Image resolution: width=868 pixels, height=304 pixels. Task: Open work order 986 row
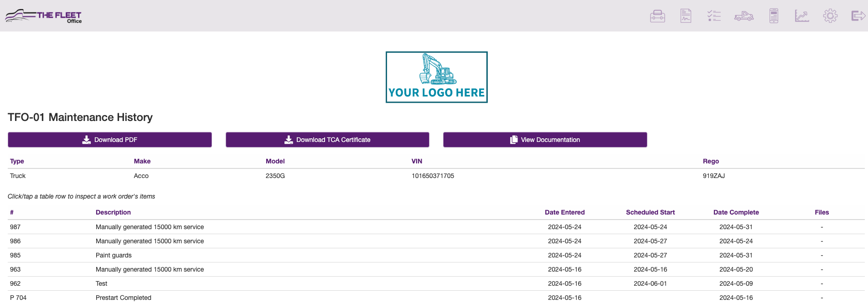[x=436, y=241]
